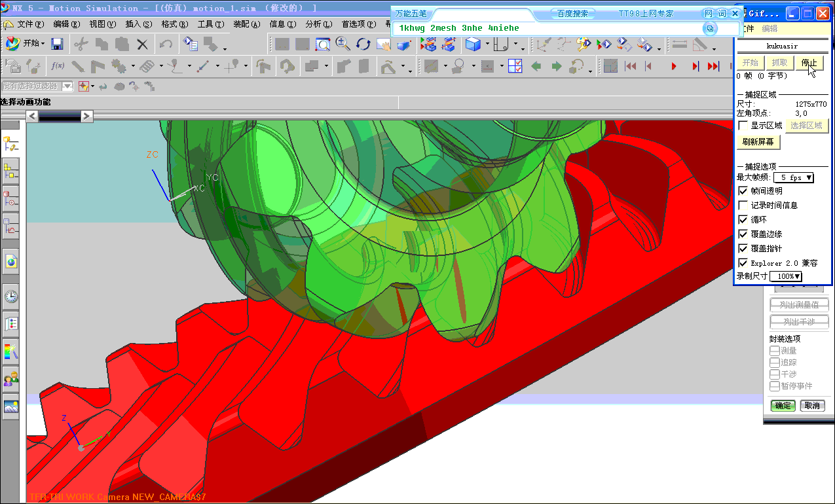
Task: Click the animation step forward icon
Action: [x=695, y=65]
